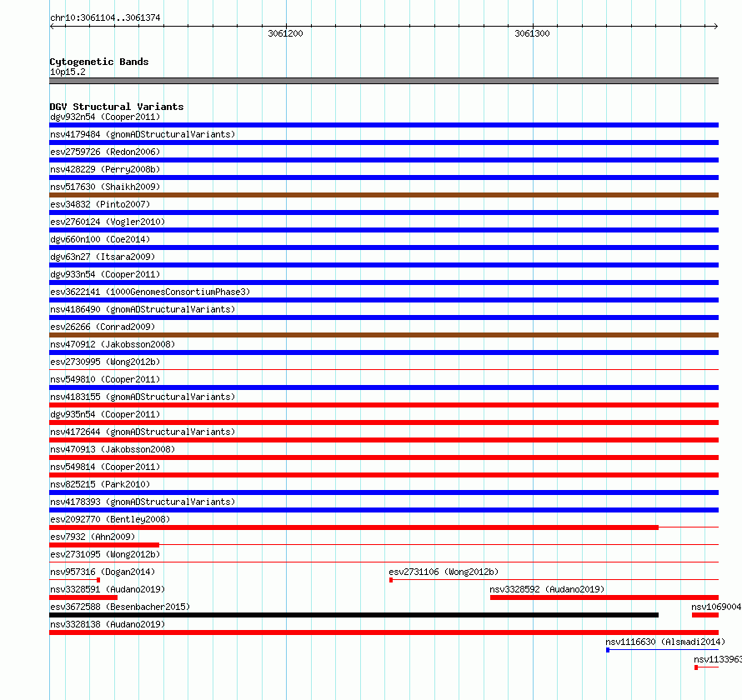This screenshot has height=700, width=742.
Task: Open nsv3328138 (Audano2019) variant
Action: click(108, 624)
